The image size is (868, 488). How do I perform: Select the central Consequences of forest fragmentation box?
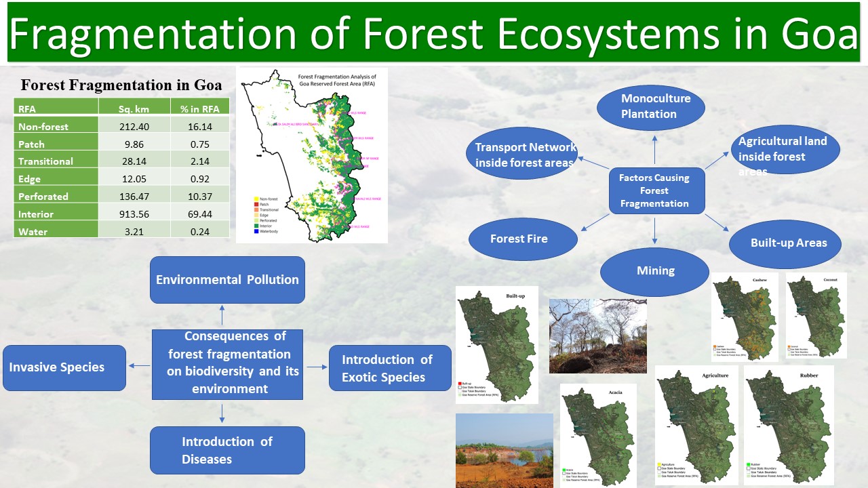[x=227, y=364]
